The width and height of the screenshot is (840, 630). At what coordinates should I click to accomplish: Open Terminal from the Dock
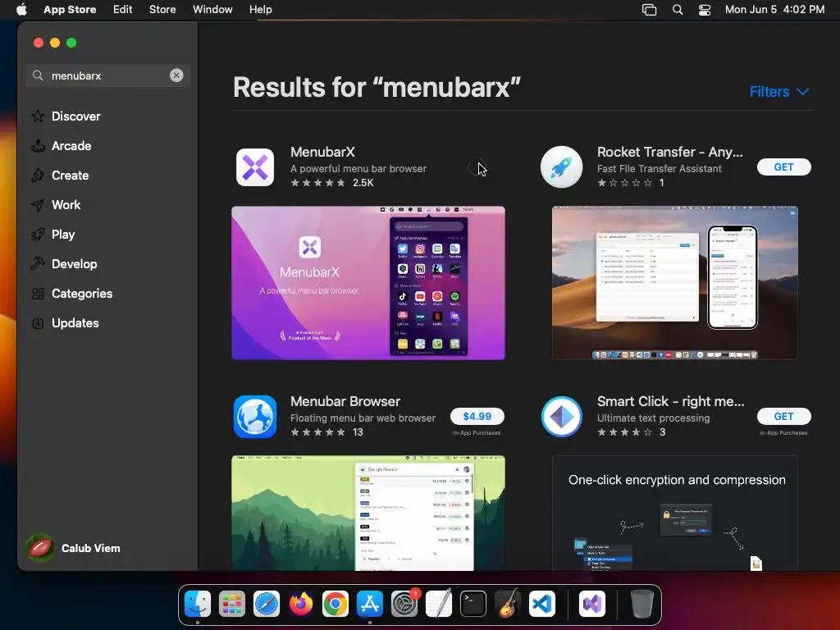(x=473, y=604)
